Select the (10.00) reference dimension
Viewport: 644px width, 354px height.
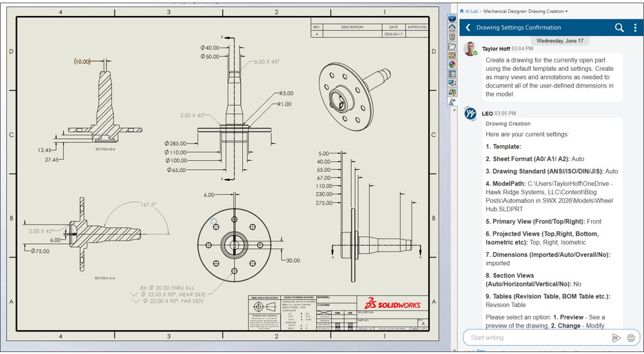82,62
